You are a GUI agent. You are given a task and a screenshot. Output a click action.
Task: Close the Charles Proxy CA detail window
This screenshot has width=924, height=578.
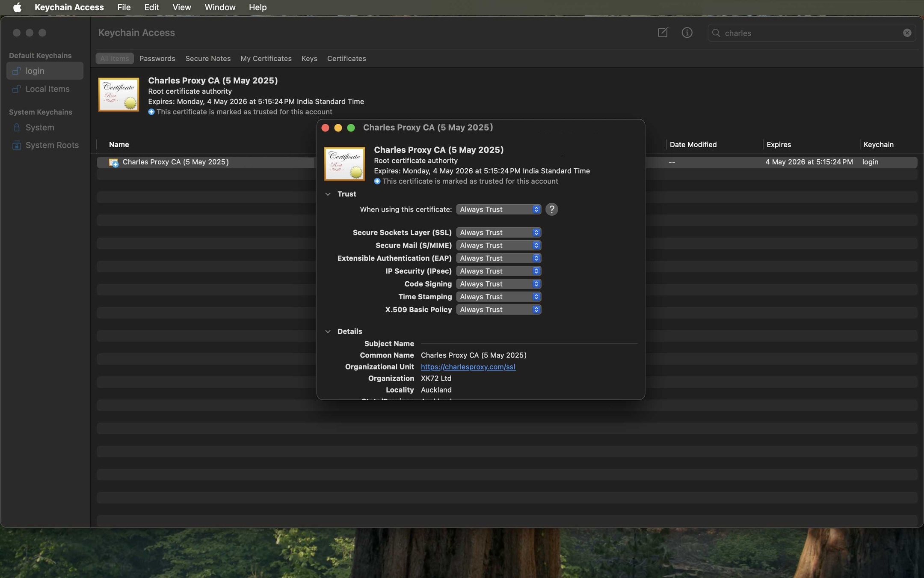pyautogui.click(x=325, y=128)
